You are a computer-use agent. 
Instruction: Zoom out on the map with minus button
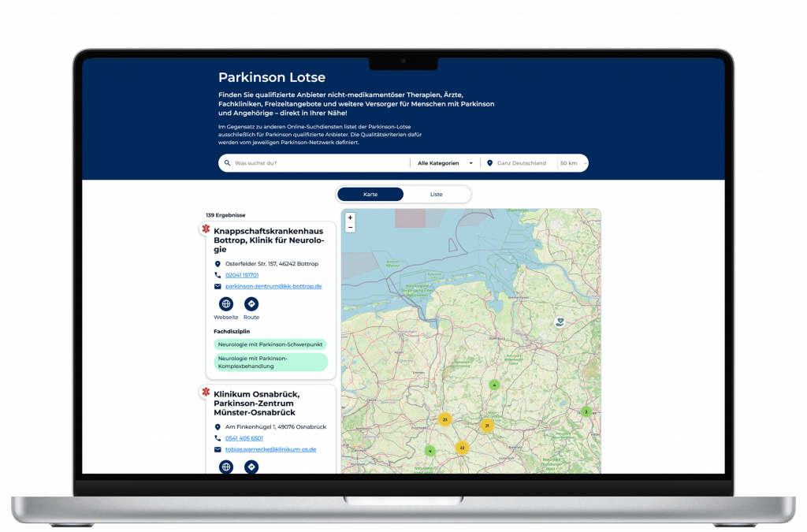click(351, 228)
